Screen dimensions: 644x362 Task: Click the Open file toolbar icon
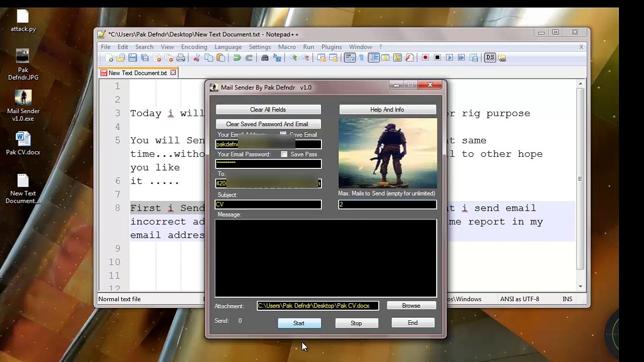click(x=121, y=58)
